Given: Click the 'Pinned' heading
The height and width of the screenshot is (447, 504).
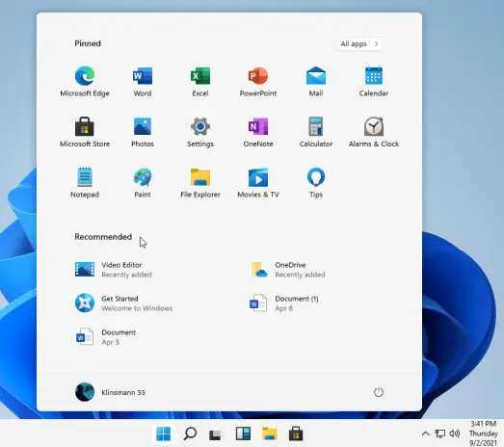Looking at the screenshot, I should [x=88, y=43].
